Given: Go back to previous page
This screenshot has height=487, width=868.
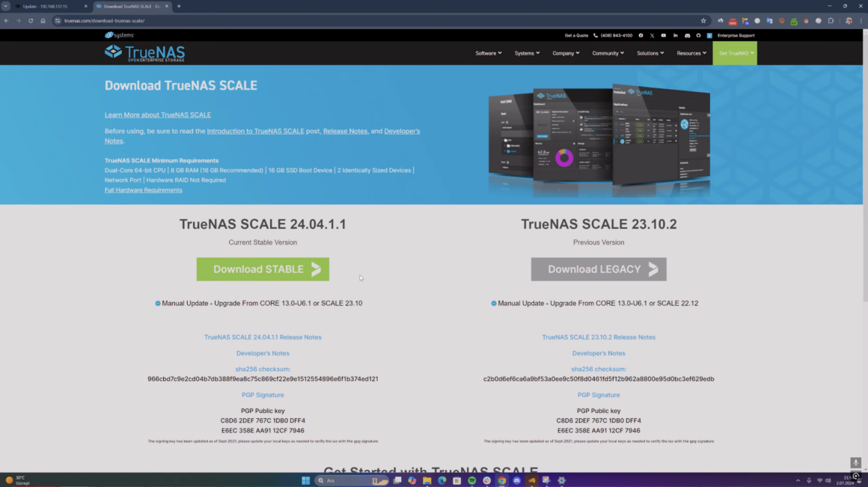Looking at the screenshot, I should [7, 20].
